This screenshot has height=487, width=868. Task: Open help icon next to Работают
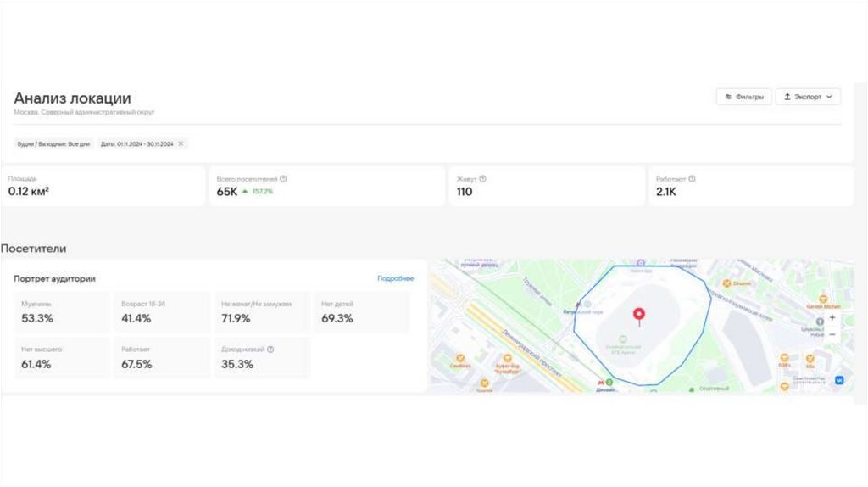point(692,179)
